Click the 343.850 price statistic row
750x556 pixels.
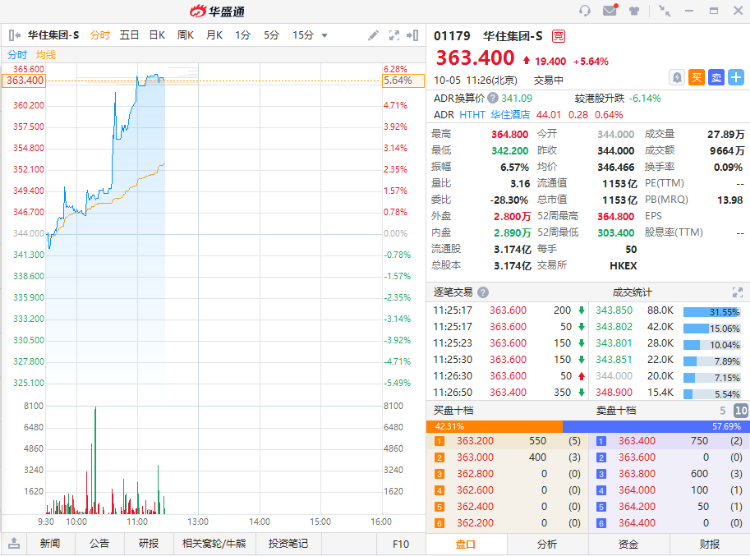(669, 311)
